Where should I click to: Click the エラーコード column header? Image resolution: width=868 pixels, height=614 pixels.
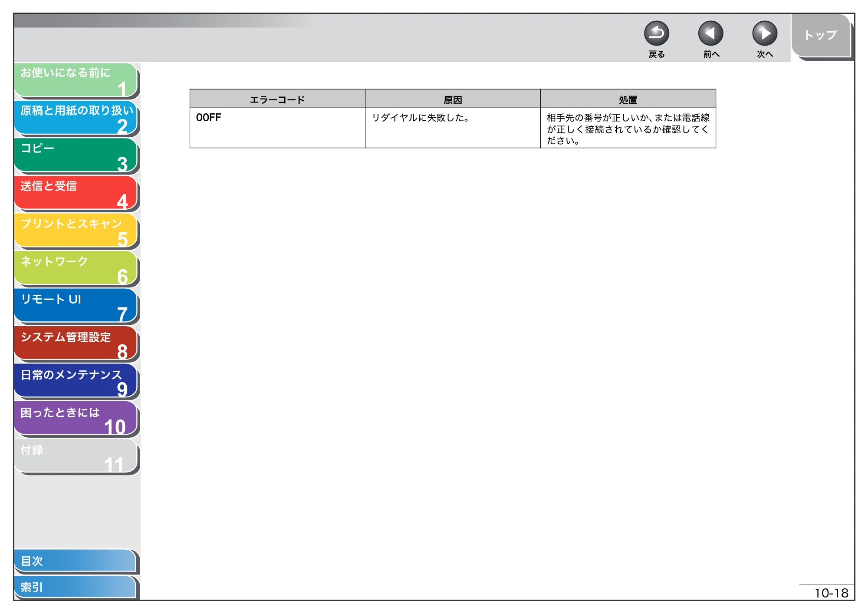277,99
